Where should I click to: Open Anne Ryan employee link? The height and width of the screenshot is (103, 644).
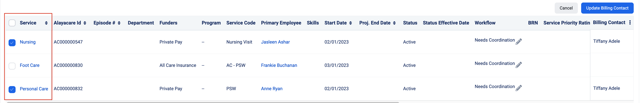(x=271, y=88)
